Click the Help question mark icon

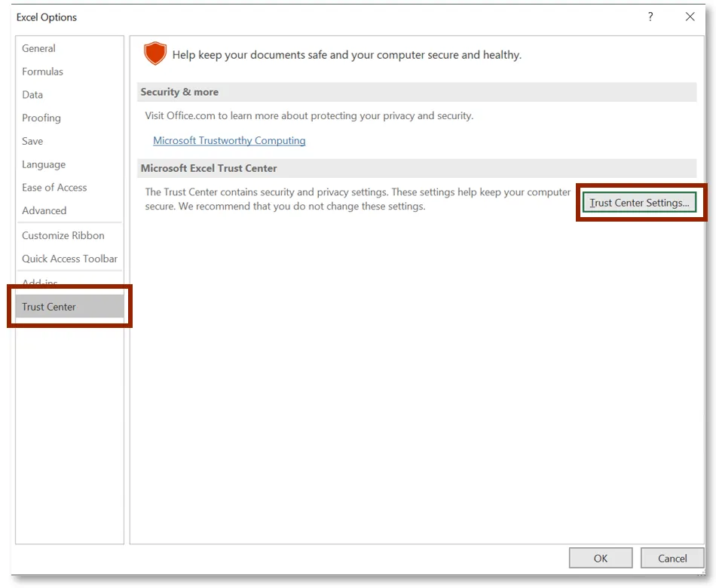click(650, 17)
